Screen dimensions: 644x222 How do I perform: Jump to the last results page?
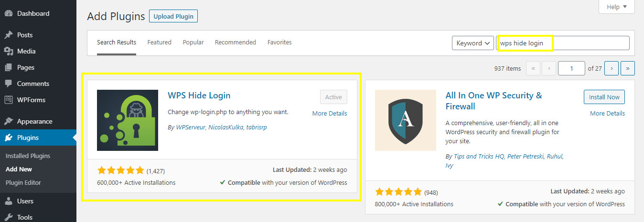[627, 68]
